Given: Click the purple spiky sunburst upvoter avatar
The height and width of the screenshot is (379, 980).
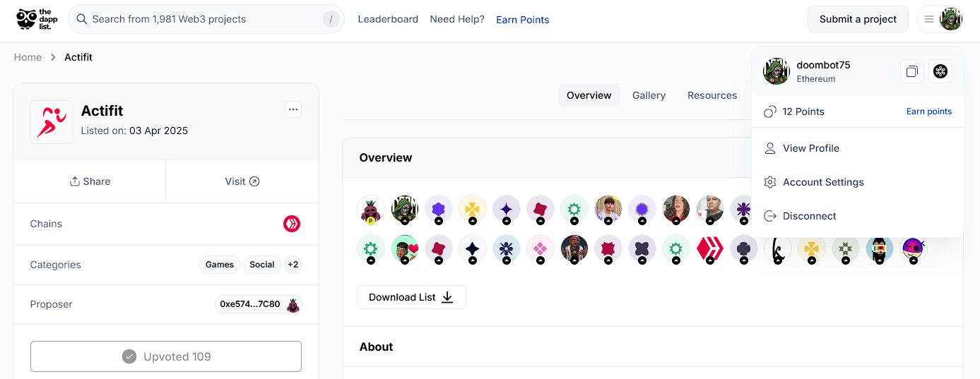Looking at the screenshot, I should coord(642,210).
